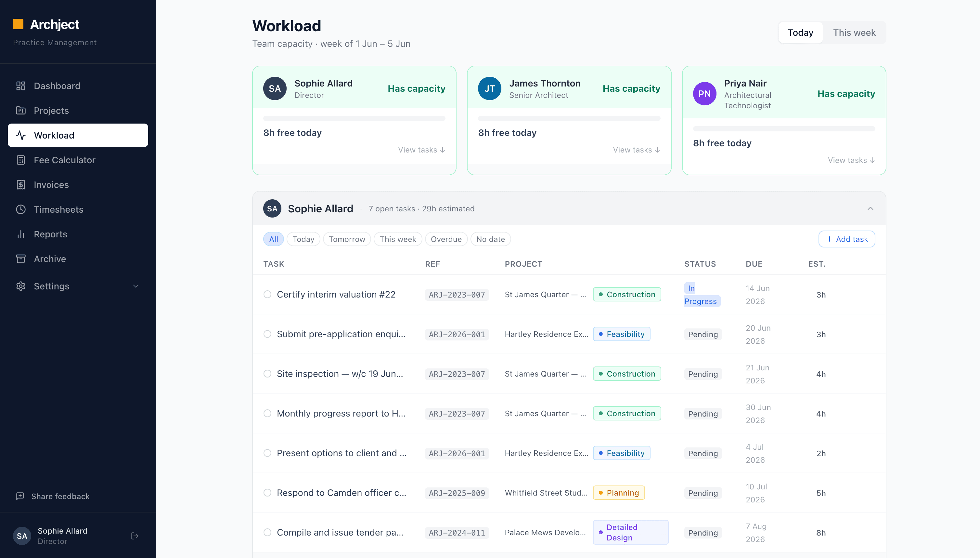Viewport: 980px width, 558px height.
Task: Open Pending status for Site inspection row
Action: coord(703,374)
